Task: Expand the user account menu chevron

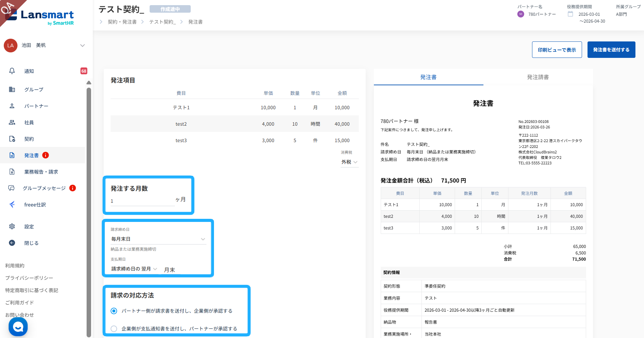Action: [x=82, y=46]
